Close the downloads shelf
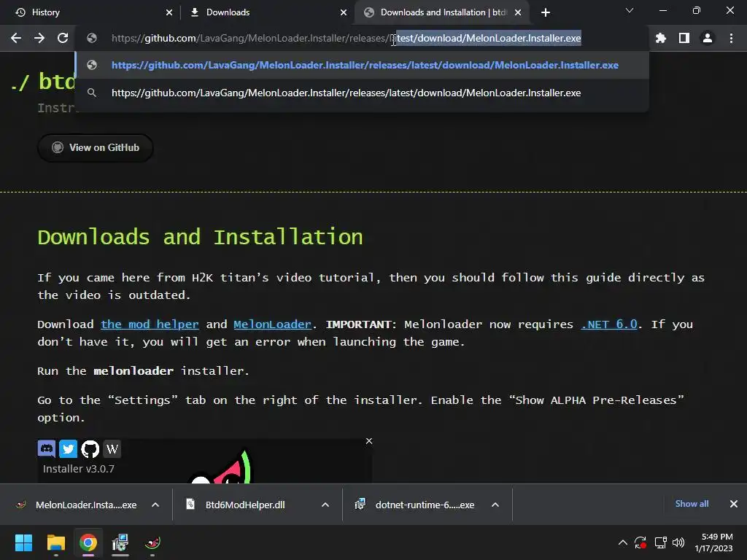This screenshot has width=747, height=560. [734, 504]
